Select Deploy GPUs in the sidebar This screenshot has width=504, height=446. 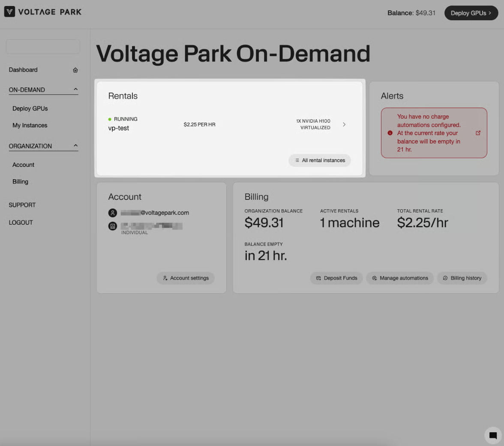(30, 108)
